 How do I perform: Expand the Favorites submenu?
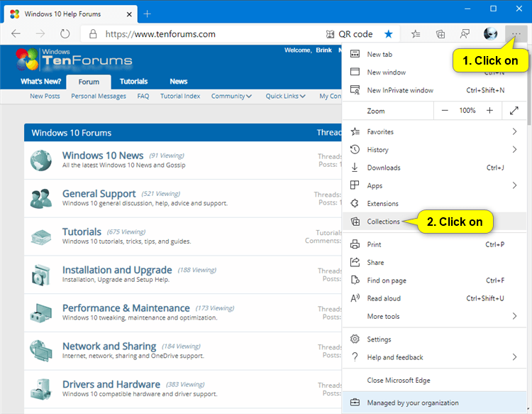(434, 131)
